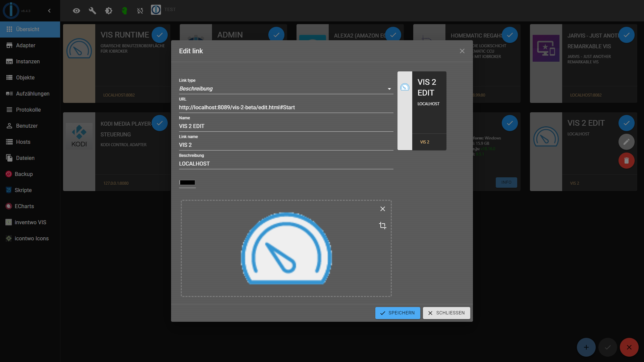Open icontwo Icons sidebar entry
The image size is (644, 362).
point(30,238)
